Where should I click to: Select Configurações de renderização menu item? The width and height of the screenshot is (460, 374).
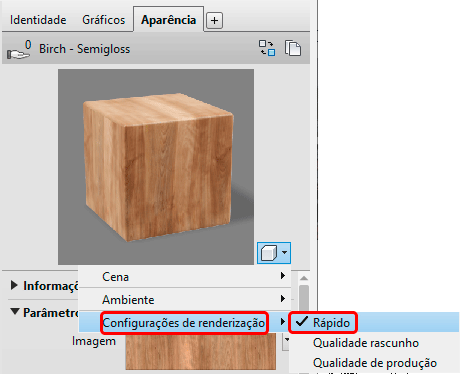[x=184, y=323]
